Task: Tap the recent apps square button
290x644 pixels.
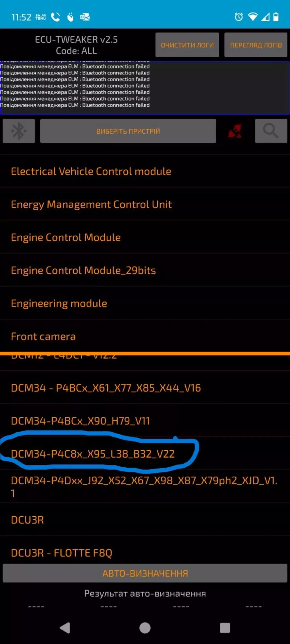Action: [x=225, y=628]
